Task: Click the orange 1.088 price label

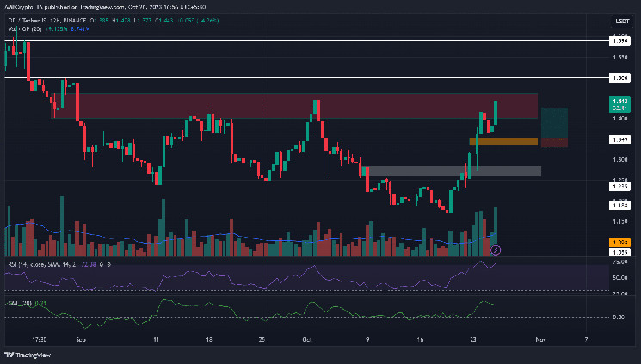Action: point(619,243)
